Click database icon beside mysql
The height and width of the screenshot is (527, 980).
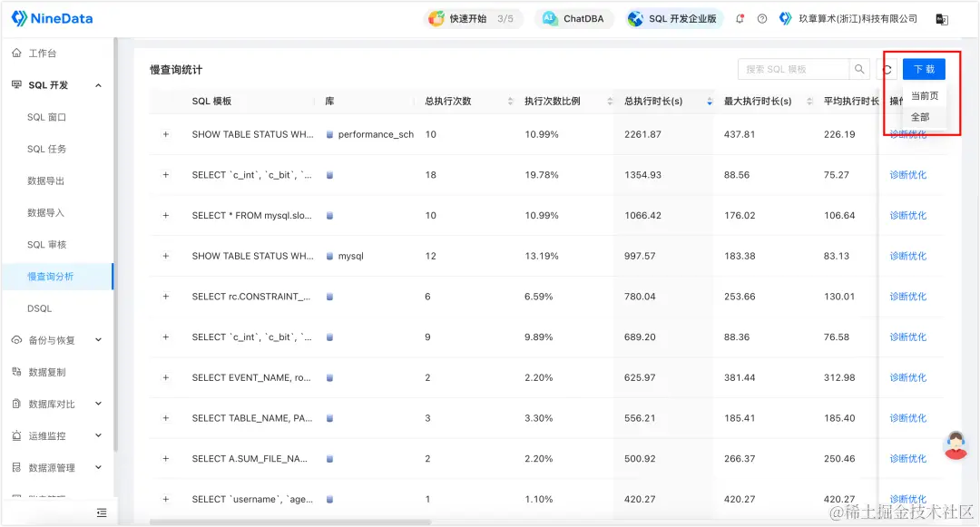pos(329,256)
